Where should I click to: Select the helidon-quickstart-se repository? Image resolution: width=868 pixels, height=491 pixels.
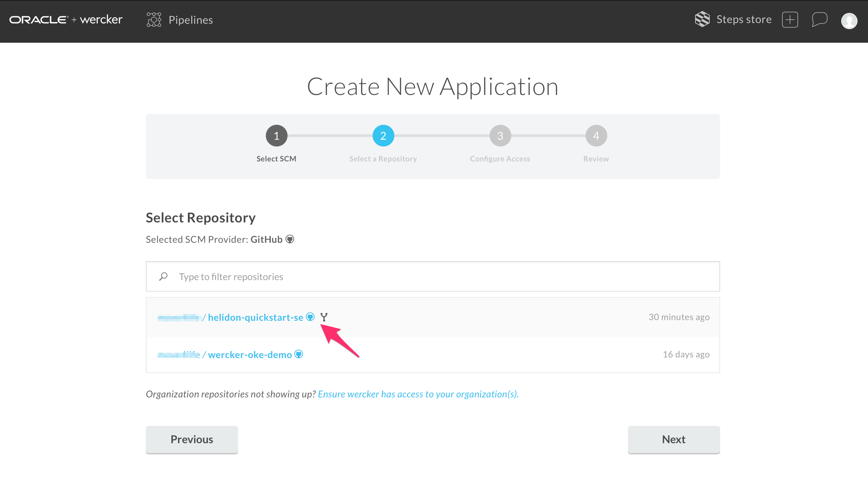(255, 317)
